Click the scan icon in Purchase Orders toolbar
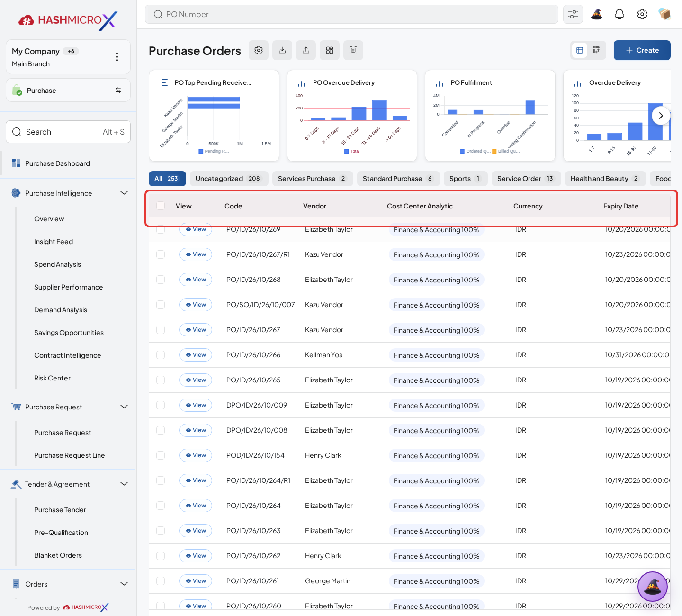The width and height of the screenshot is (682, 616). 353,50
